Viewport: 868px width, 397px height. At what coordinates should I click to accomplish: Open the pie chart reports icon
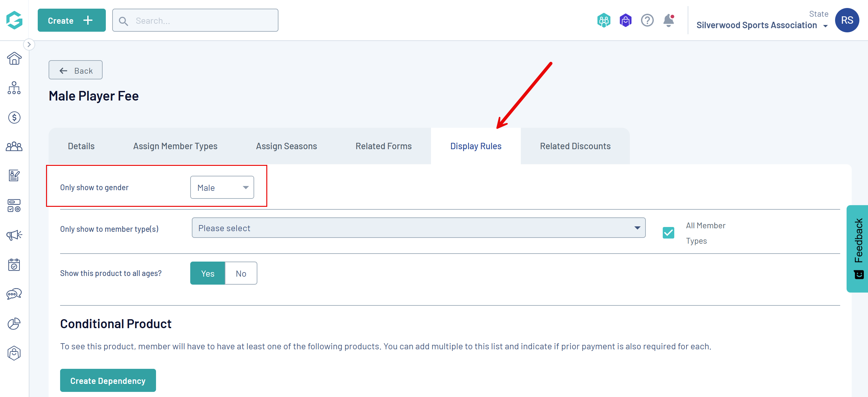click(x=14, y=323)
